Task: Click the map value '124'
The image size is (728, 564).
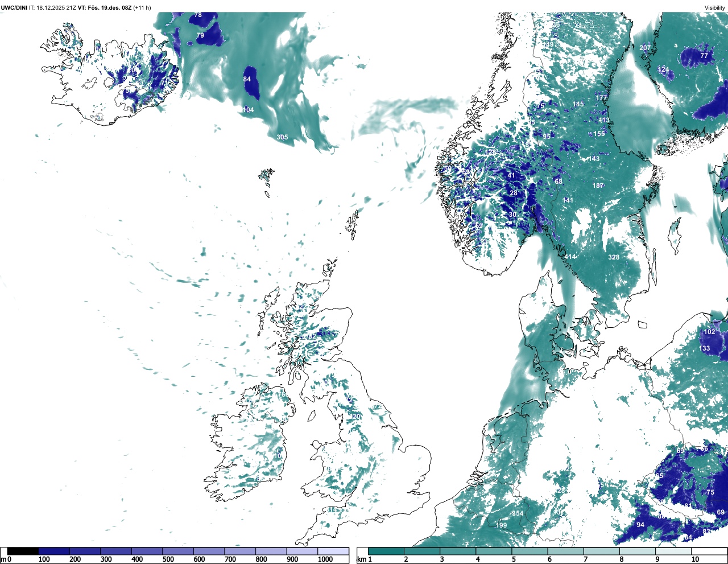Action: click(664, 69)
